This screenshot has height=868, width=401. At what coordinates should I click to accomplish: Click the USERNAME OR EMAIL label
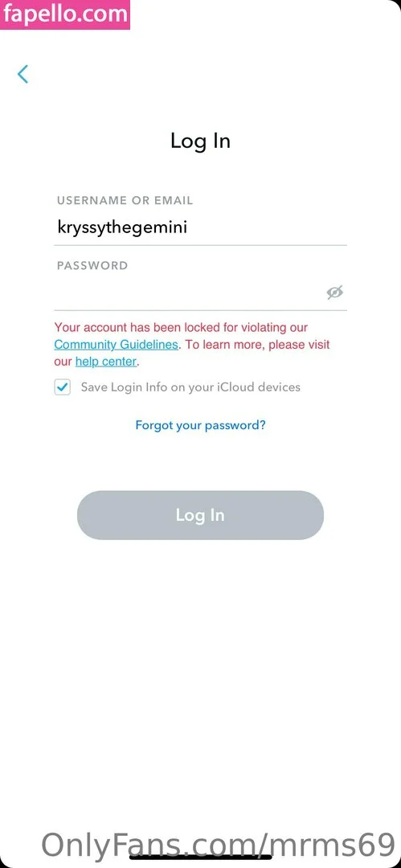[x=125, y=200]
